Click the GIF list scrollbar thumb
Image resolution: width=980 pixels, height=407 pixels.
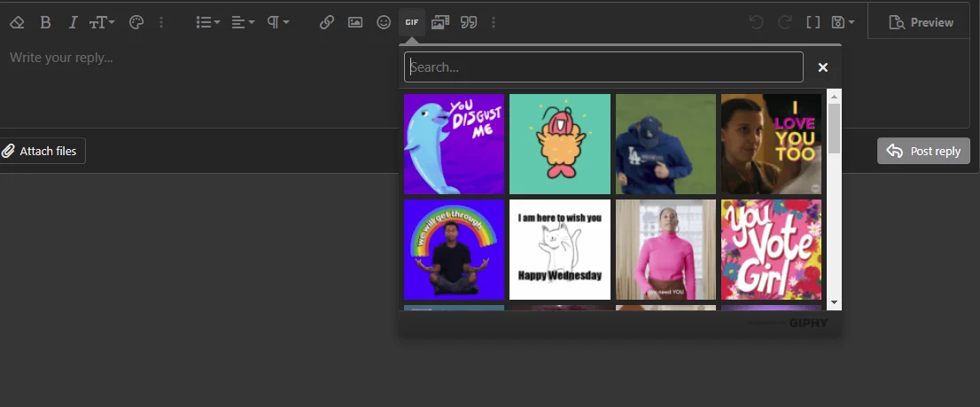[834, 129]
